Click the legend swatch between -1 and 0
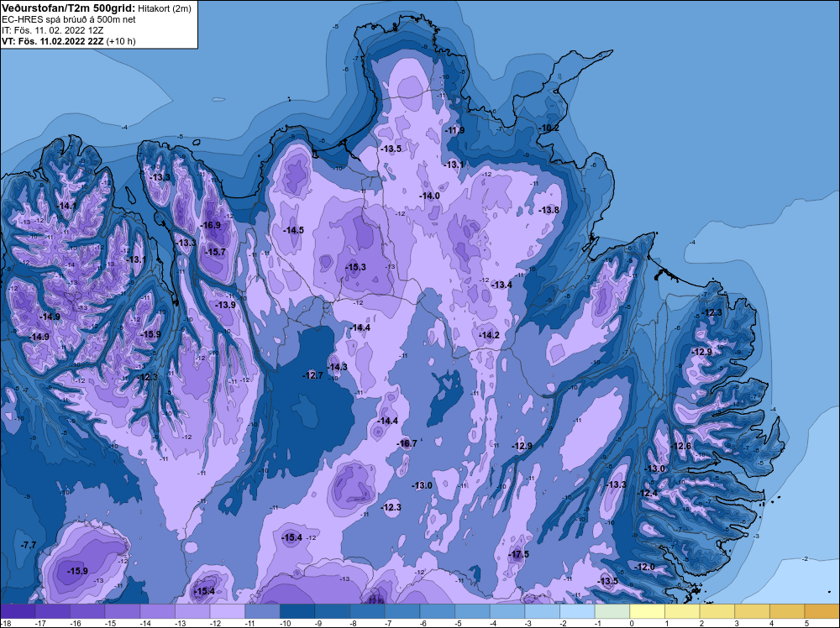The height and width of the screenshot is (628, 840). 612,611
